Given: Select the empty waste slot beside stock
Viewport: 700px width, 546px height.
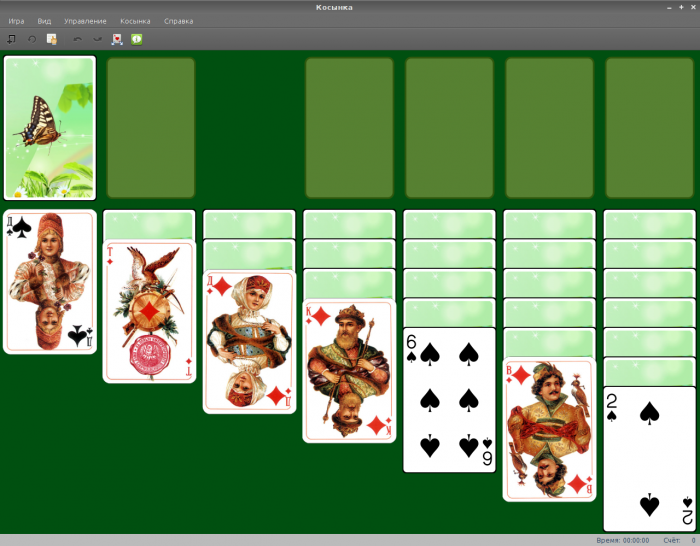Looking at the screenshot, I should (151, 128).
